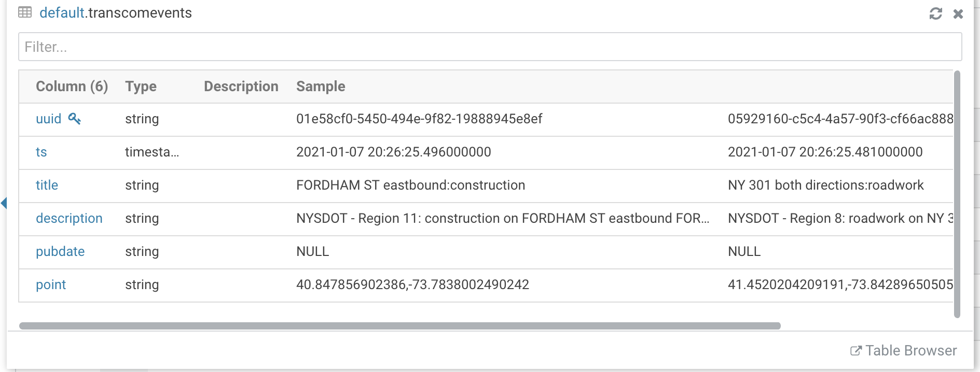Viewport: 980px width, 372px height.
Task: Click the Sample column header
Action: (x=321, y=87)
